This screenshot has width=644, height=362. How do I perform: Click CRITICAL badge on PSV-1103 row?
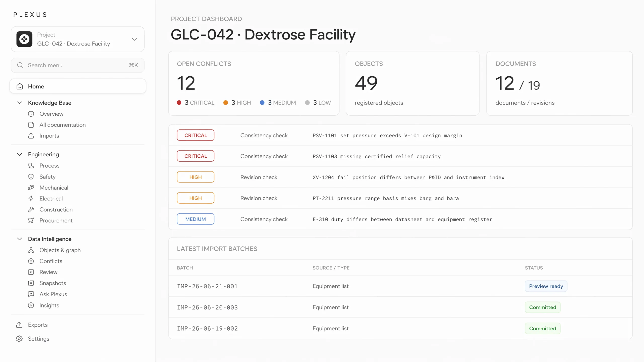coord(195,156)
